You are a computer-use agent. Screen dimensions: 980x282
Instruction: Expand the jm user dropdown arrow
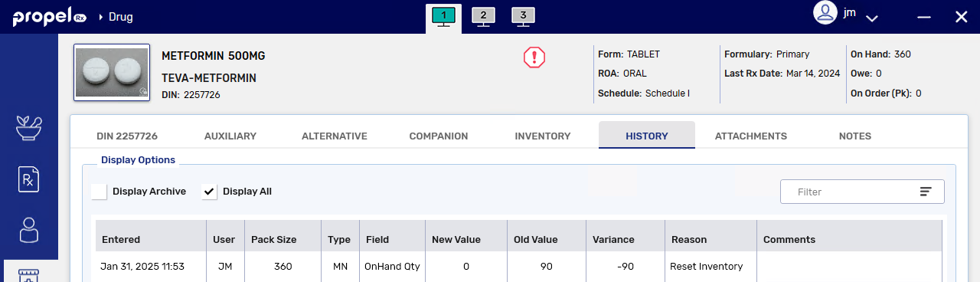coord(871,18)
